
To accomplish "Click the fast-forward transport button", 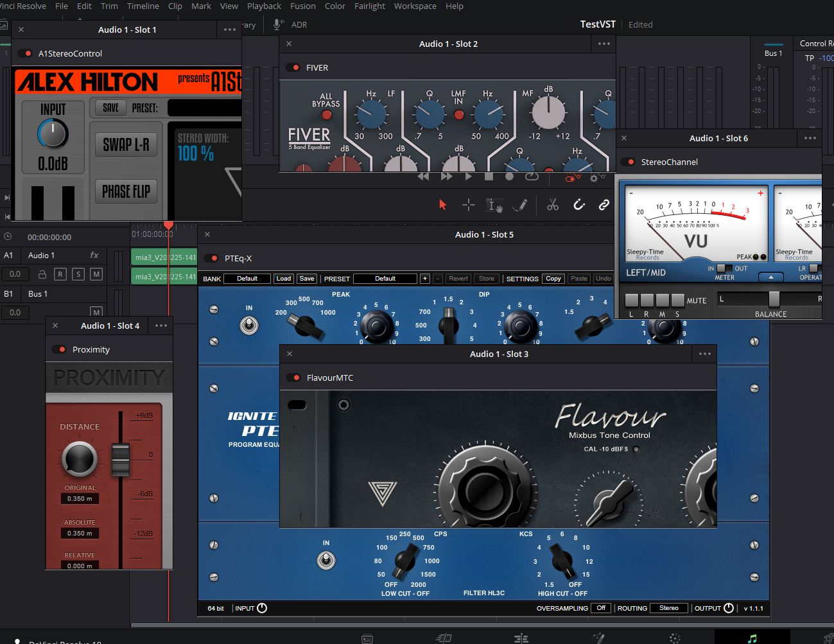I will [x=446, y=177].
